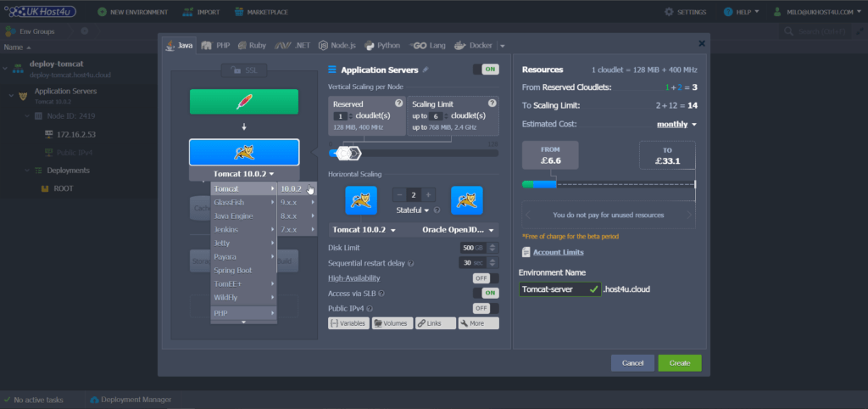Open help for Scaling Limit
Screen dimensions: 868x409
492,103
